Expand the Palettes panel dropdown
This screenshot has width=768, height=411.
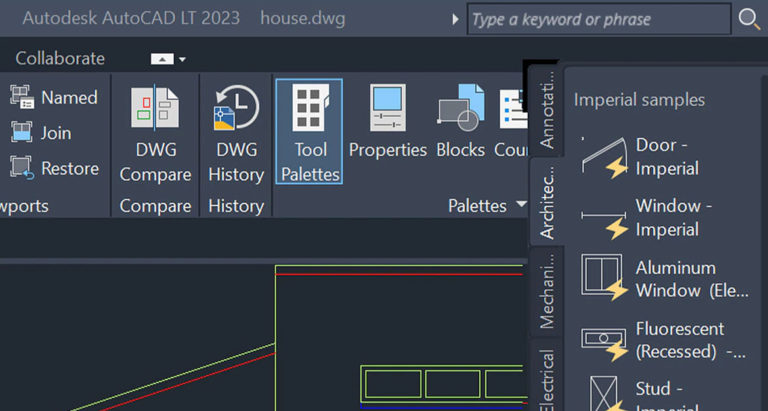point(522,204)
